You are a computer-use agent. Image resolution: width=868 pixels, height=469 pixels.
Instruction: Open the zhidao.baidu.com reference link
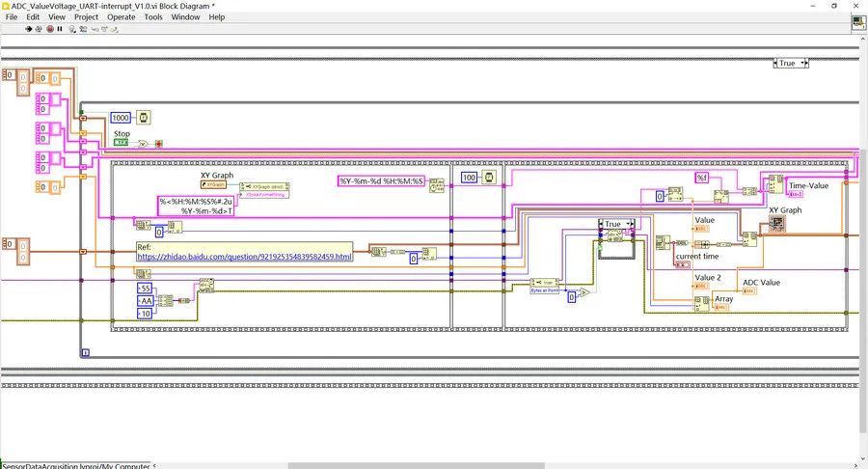coord(244,256)
